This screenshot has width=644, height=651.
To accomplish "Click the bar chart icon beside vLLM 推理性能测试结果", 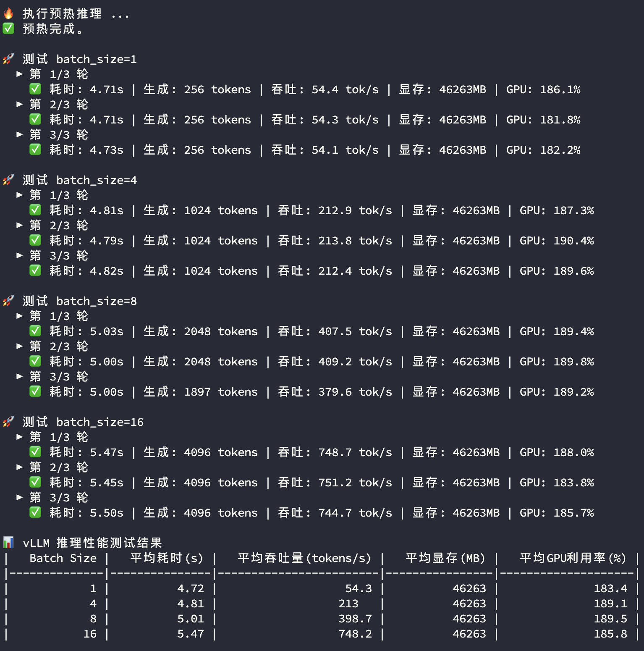I will 8,542.
